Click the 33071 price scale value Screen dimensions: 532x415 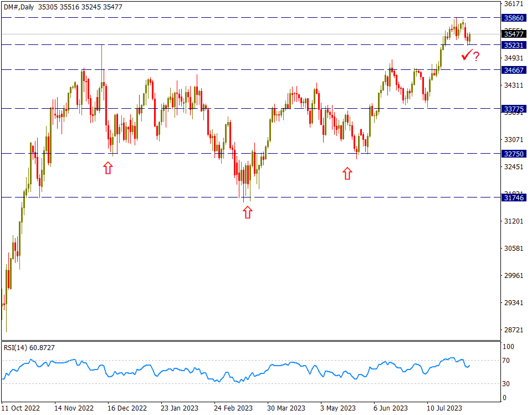pos(514,140)
